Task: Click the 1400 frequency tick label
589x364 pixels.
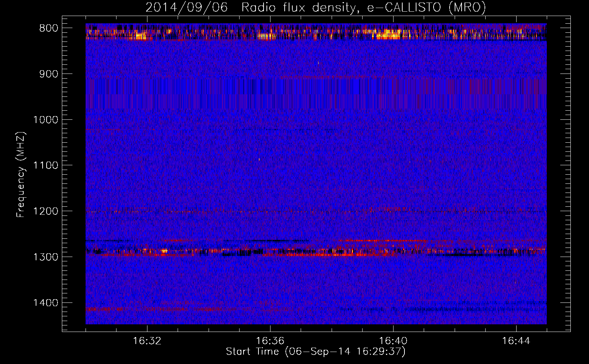Action: pos(46,303)
